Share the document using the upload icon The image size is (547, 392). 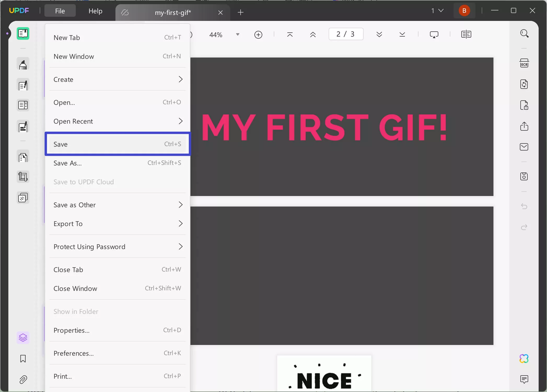pyautogui.click(x=525, y=126)
